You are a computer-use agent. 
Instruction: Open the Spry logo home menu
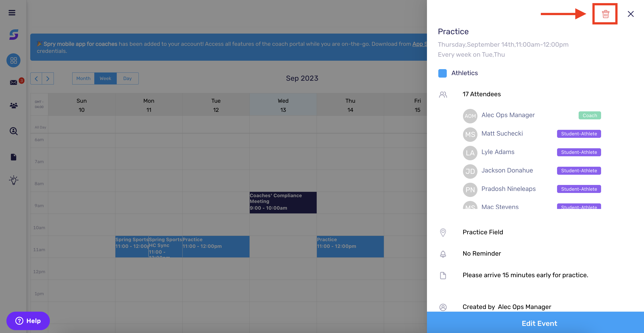[14, 35]
